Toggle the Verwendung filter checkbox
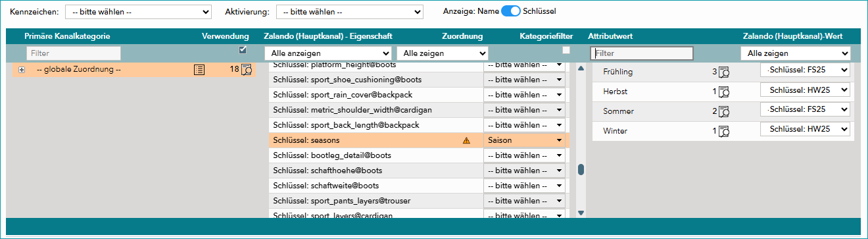The height and width of the screenshot is (239, 868). click(x=243, y=50)
